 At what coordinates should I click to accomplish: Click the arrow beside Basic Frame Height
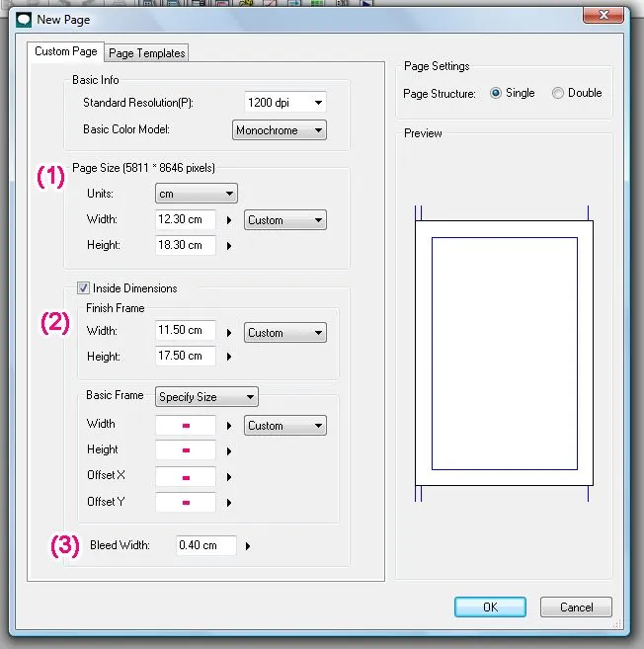229,450
